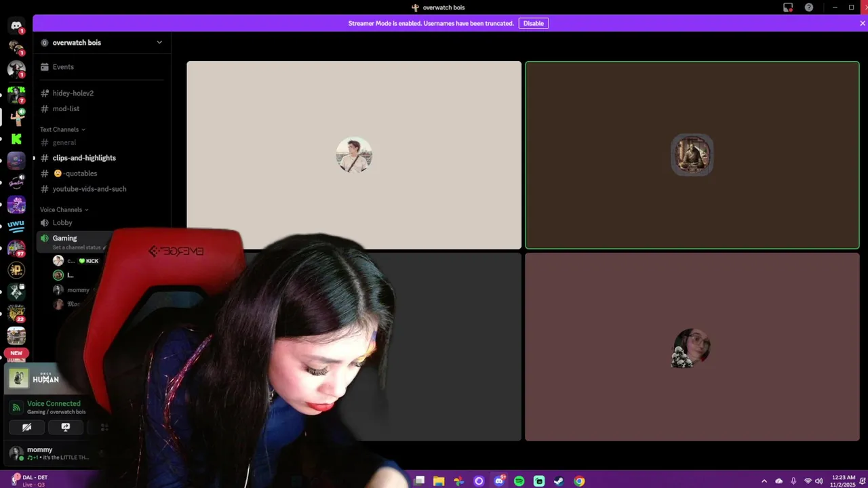This screenshot has height=488, width=868.
Task: Open Discord direct messages home icon
Action: [16, 26]
